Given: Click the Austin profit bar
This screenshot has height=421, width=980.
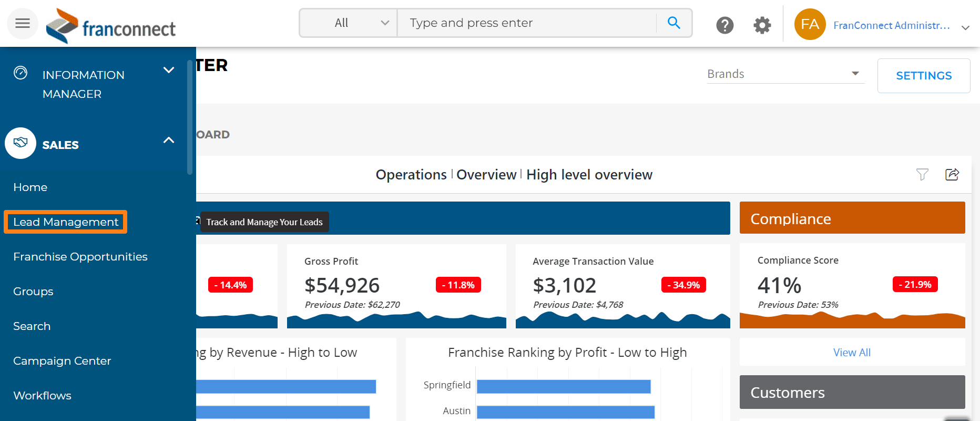Looking at the screenshot, I should coord(566,412).
